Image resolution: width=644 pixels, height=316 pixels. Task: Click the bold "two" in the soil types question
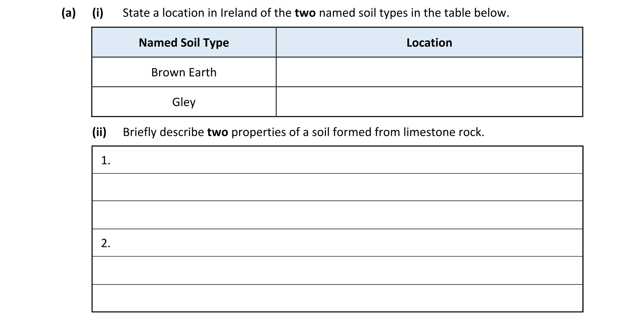pyautogui.click(x=305, y=13)
